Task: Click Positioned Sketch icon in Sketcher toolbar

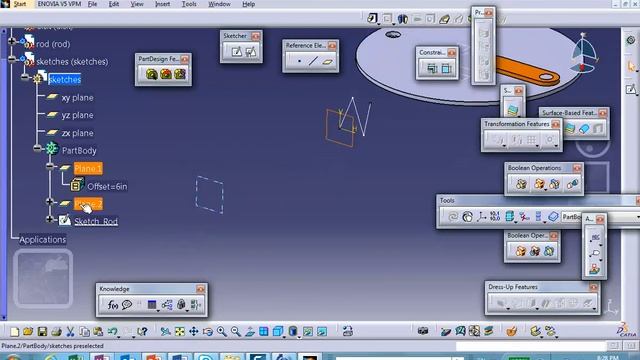Action: point(250,51)
